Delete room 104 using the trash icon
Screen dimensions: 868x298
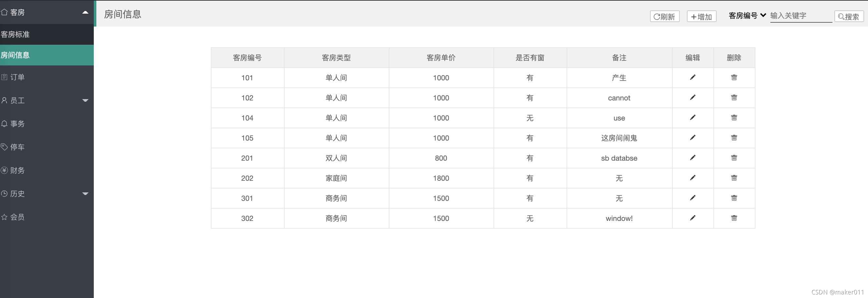734,118
